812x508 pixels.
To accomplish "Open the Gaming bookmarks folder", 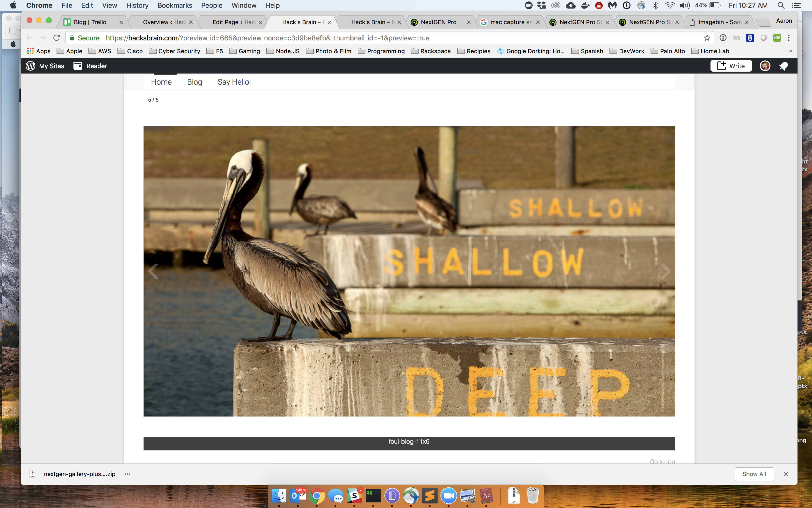I will tap(245, 51).
